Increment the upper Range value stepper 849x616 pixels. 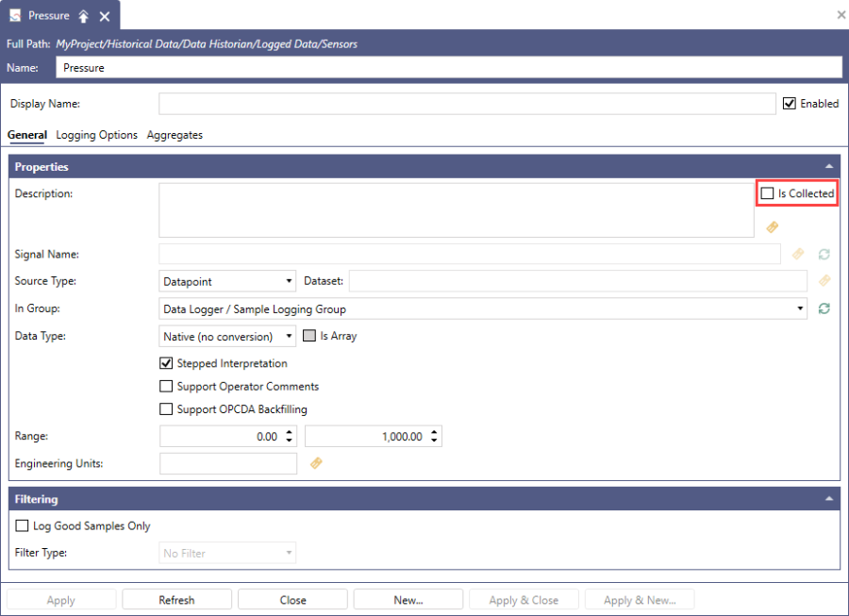[435, 432]
